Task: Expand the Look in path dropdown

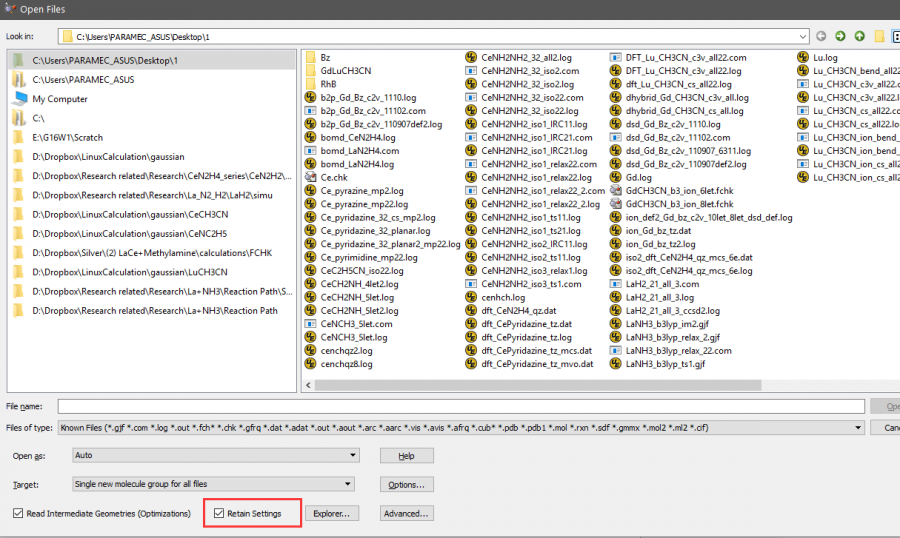Action: [802, 36]
